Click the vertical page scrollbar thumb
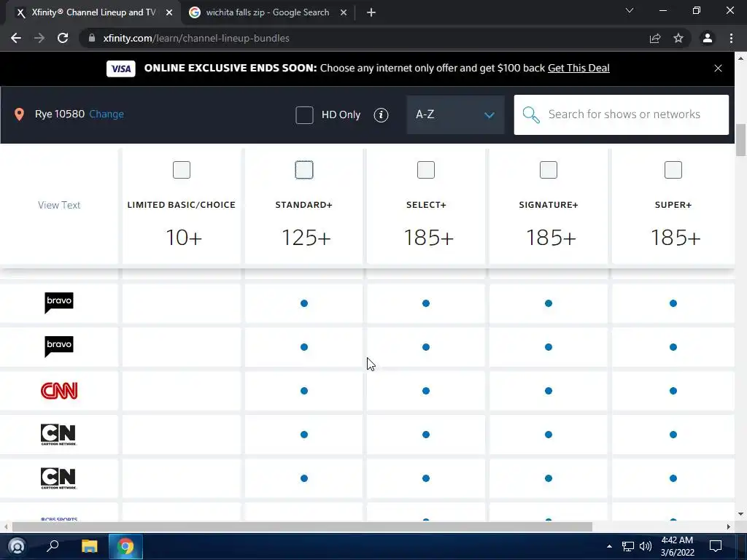The image size is (747, 560). (x=741, y=139)
